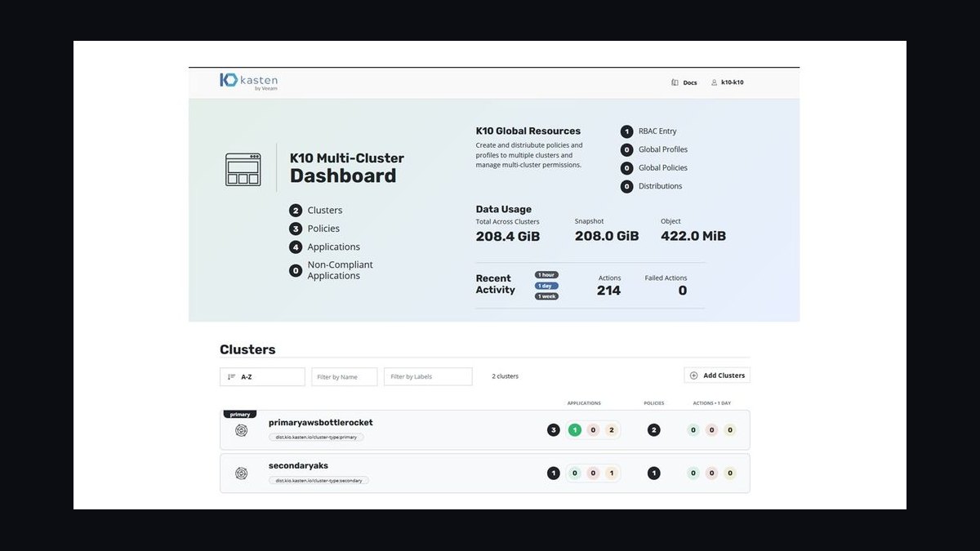Click secondaryaks yellow actions badge
980x551 pixels.
point(730,473)
